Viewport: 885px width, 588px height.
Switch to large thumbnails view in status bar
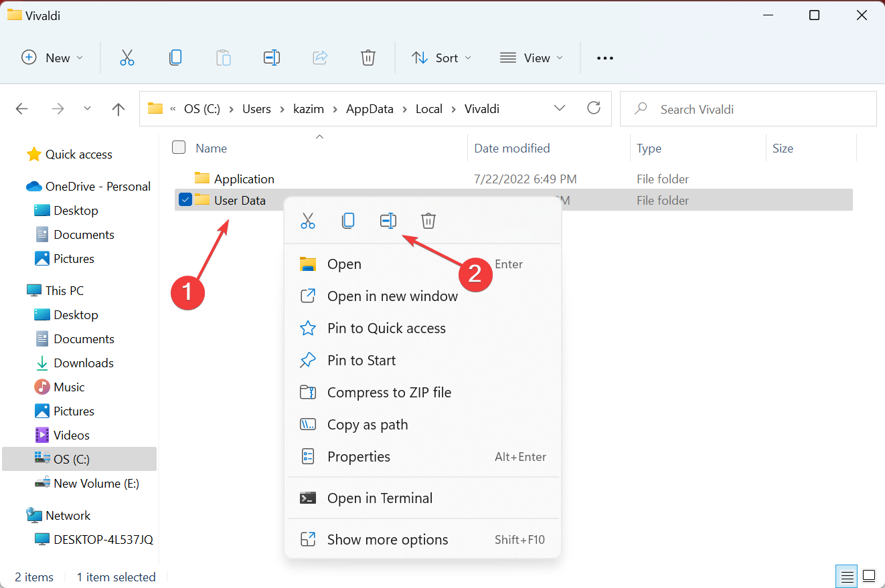pyautogui.click(x=869, y=576)
